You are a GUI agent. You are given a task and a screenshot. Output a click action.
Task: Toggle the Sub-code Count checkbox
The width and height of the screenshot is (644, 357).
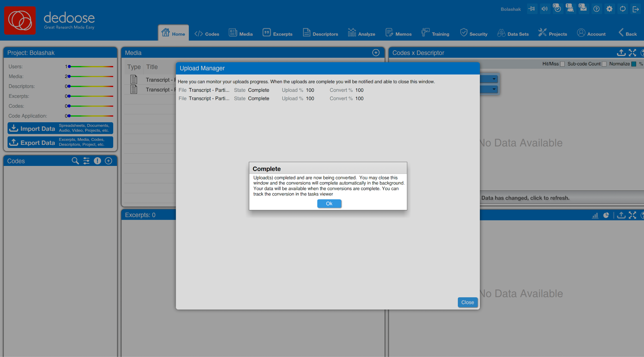pos(604,64)
